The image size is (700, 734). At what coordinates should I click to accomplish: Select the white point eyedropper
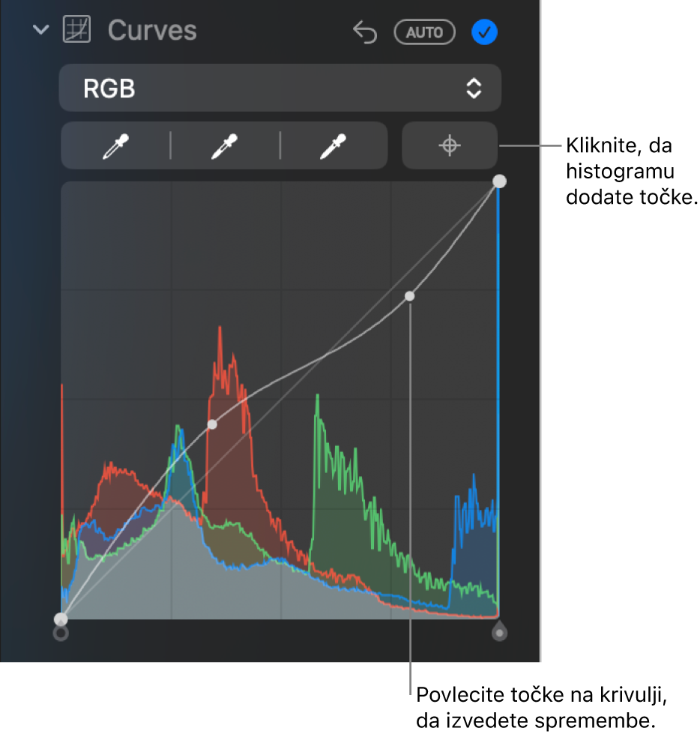(x=334, y=146)
